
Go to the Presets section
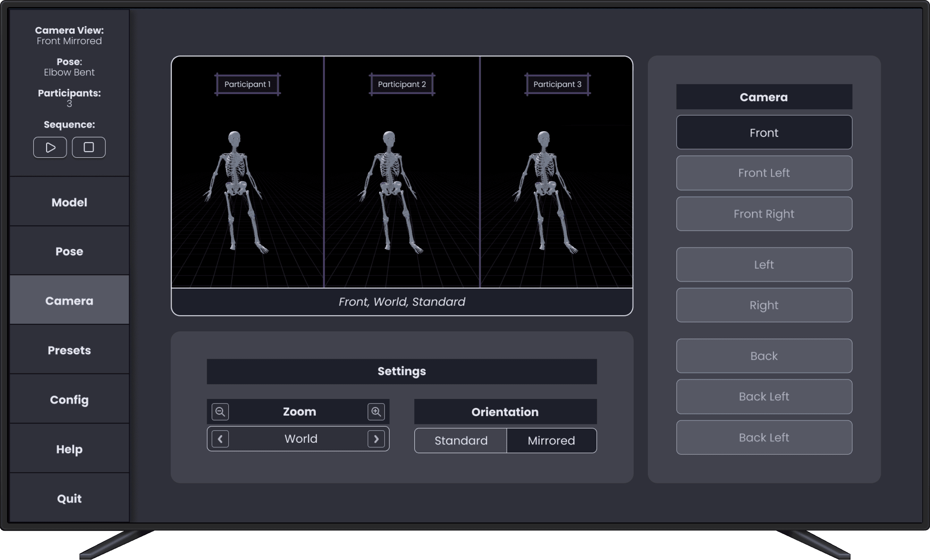click(69, 350)
